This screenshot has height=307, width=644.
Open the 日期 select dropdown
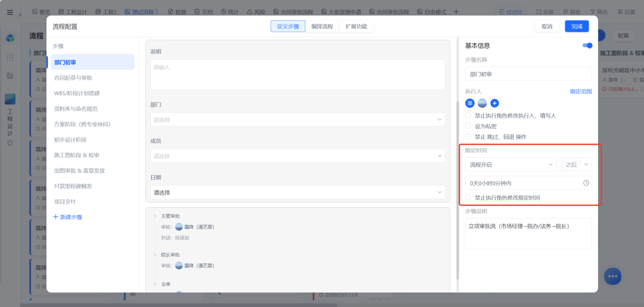point(298,192)
